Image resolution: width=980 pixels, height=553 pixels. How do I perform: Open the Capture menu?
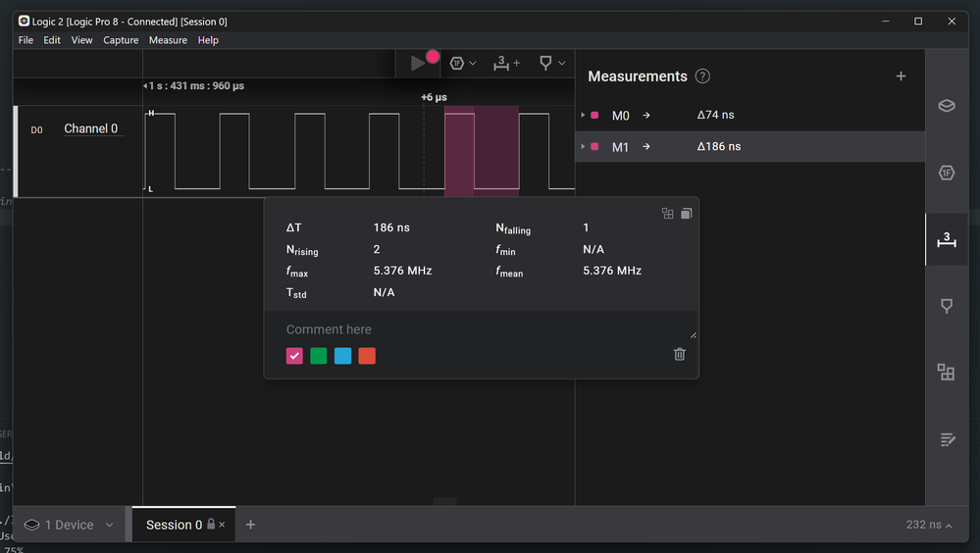121,40
